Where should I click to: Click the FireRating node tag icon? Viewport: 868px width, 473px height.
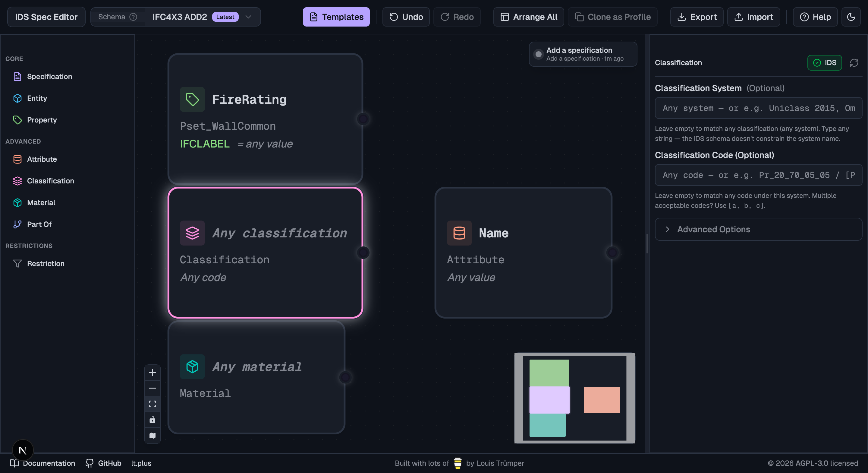pos(192,99)
